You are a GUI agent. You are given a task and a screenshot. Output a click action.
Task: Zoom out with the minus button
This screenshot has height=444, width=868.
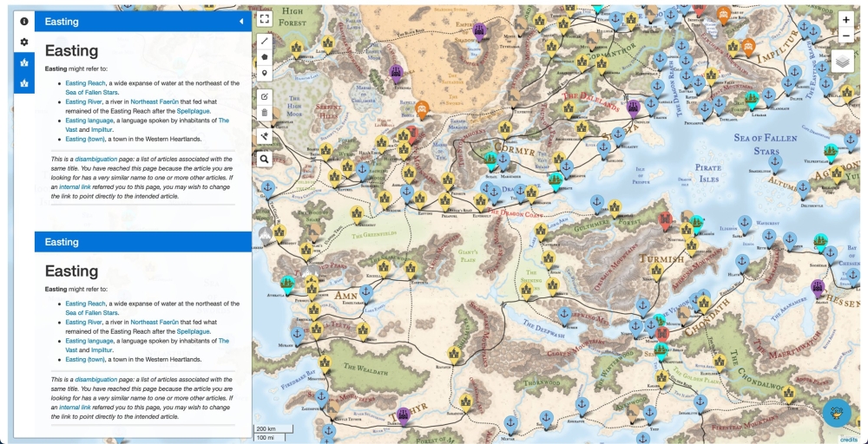tap(845, 36)
